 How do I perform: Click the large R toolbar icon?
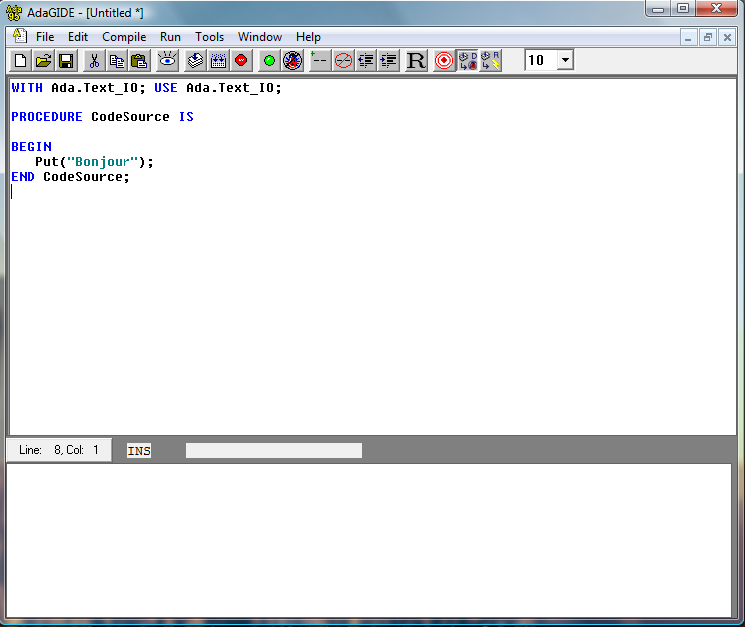point(416,61)
